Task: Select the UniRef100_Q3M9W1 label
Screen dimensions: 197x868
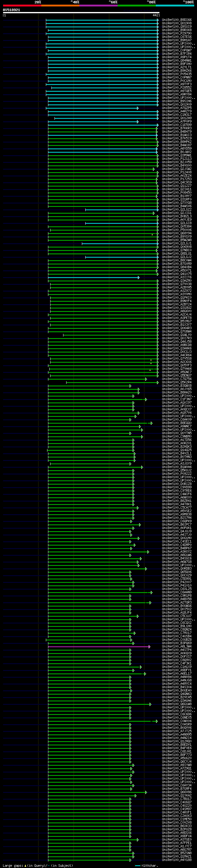Action: tap(177, 155)
